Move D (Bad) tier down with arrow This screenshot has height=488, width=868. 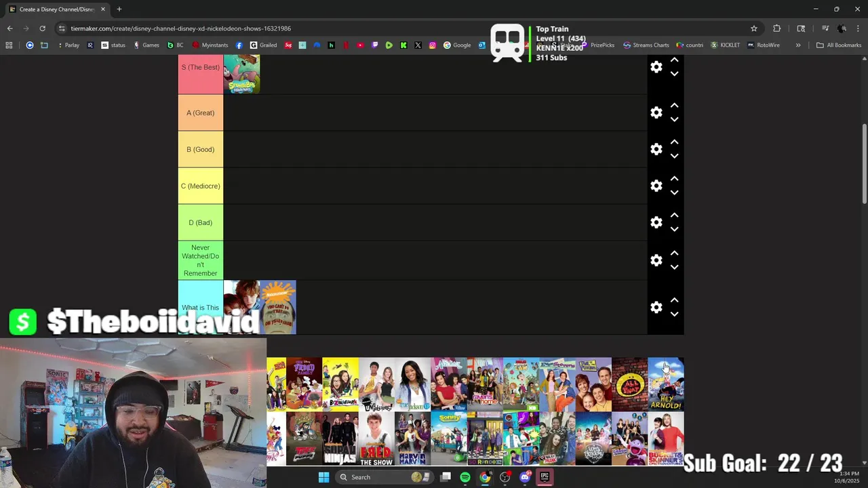click(674, 230)
